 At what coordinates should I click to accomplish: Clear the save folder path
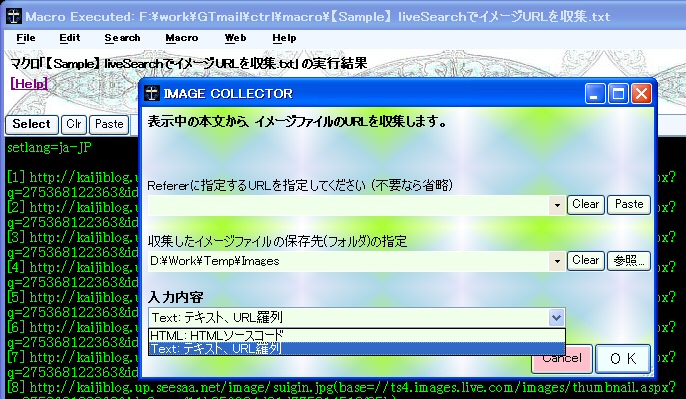pyautogui.click(x=586, y=261)
